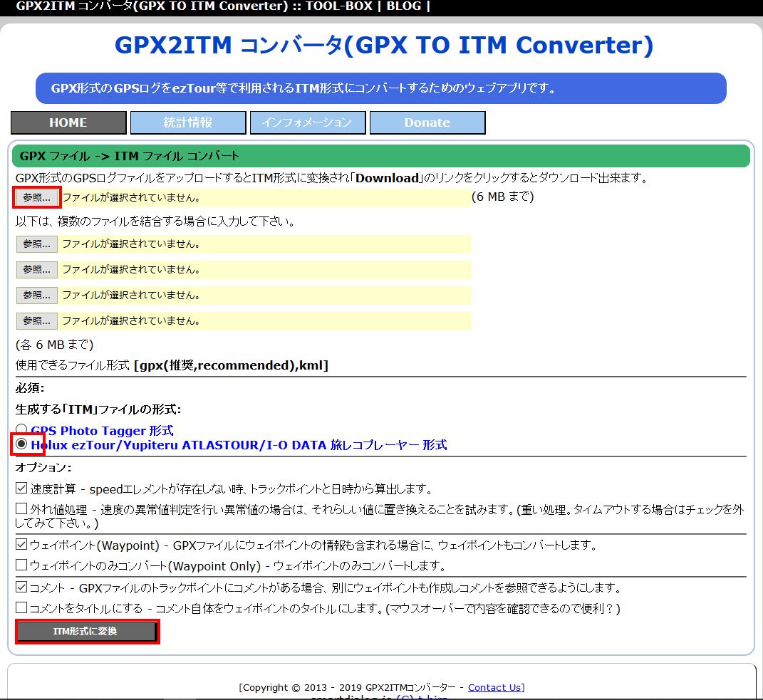Open the Contact Us link

494,687
